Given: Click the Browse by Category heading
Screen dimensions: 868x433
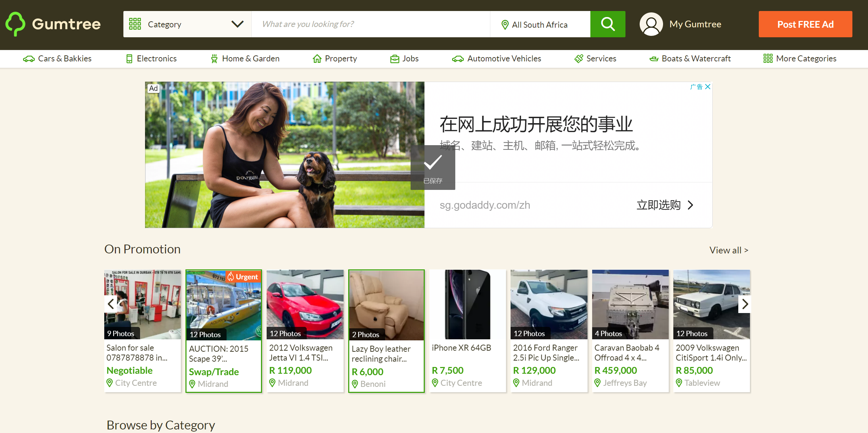Looking at the screenshot, I should pos(161,425).
